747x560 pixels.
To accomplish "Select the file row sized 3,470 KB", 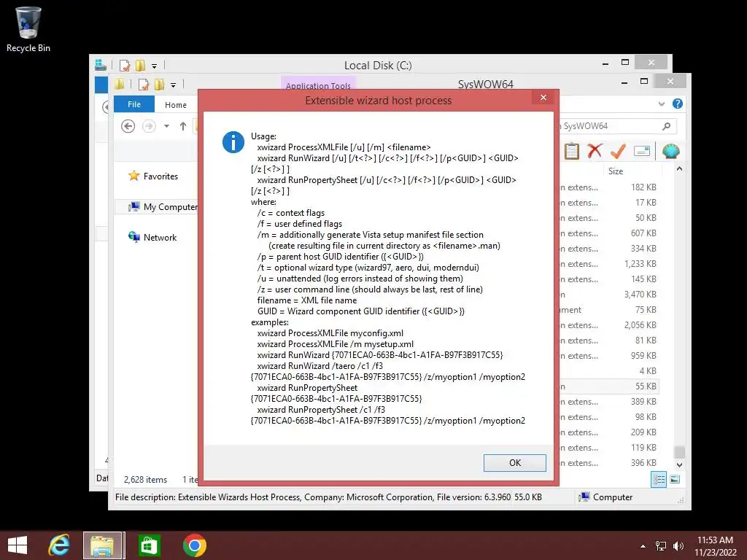I will coord(608,295).
